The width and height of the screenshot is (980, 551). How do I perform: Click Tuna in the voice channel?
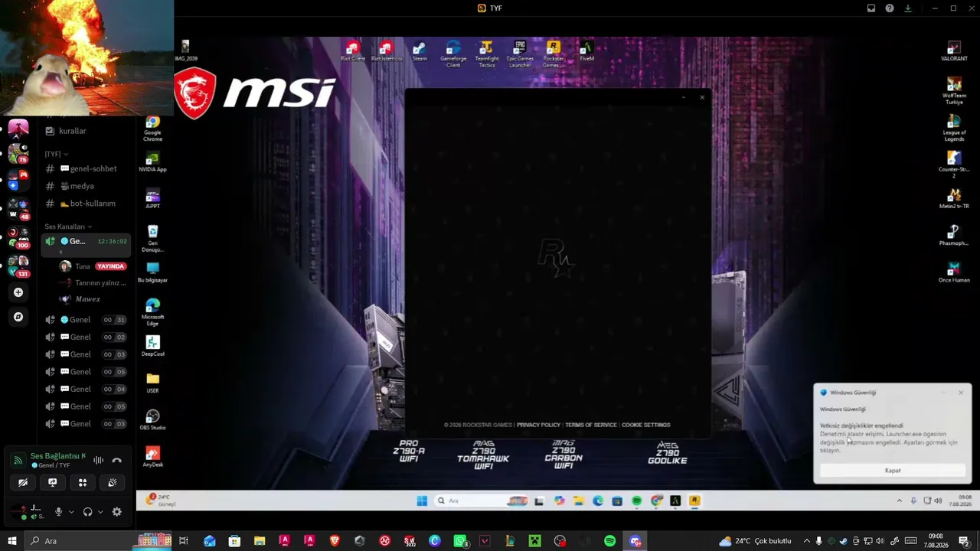tap(92, 266)
